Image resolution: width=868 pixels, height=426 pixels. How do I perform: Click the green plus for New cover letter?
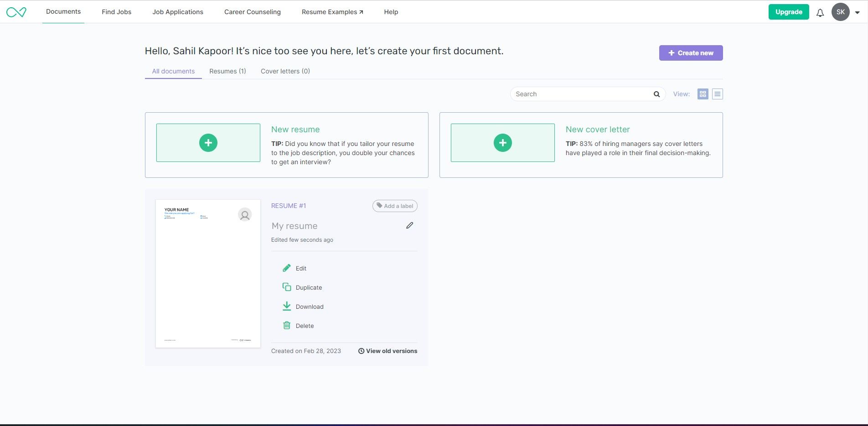502,143
